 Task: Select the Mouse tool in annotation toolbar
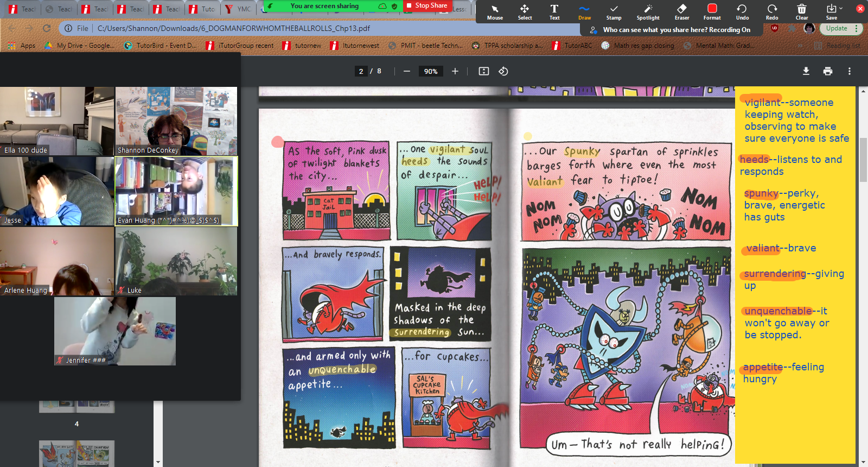[x=495, y=12]
